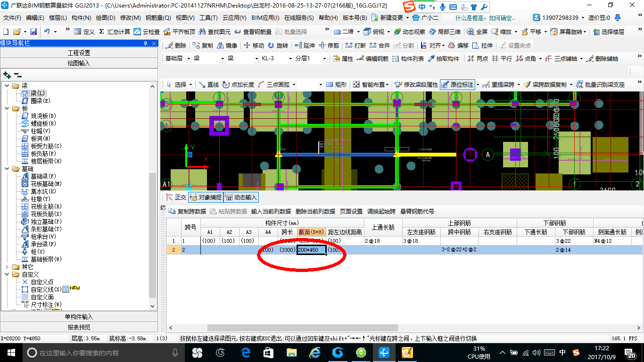Select the 直线 line draw tool

(209, 84)
